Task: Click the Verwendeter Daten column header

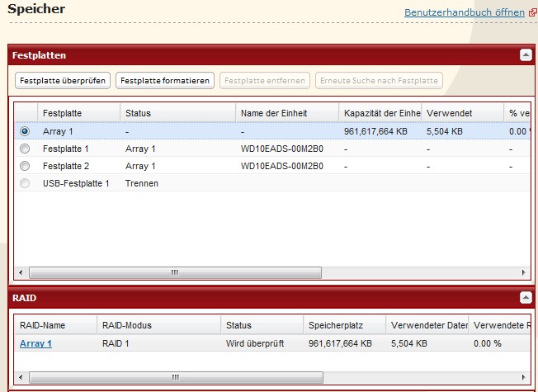Action: (x=427, y=325)
